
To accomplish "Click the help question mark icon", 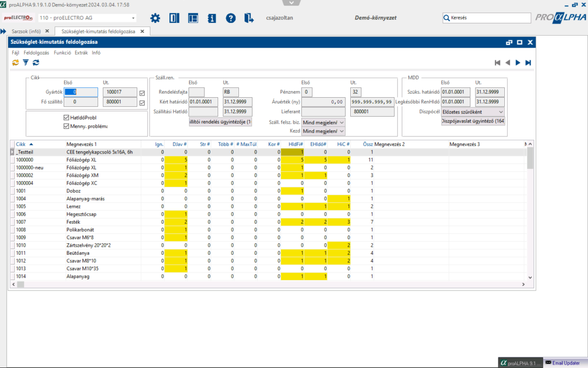I will coord(231,18).
